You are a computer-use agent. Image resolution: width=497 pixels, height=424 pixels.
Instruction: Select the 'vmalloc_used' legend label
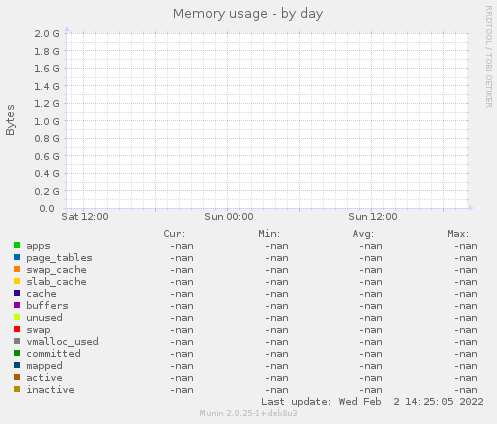pyautogui.click(x=62, y=342)
